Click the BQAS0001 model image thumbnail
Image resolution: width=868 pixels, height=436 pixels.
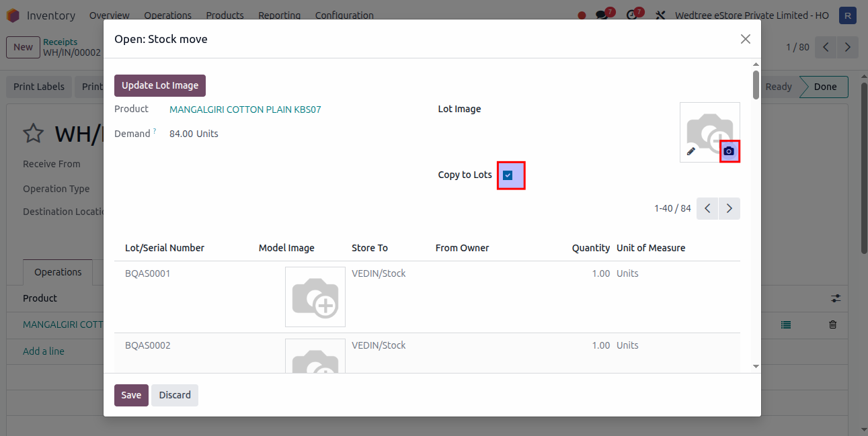(315, 297)
